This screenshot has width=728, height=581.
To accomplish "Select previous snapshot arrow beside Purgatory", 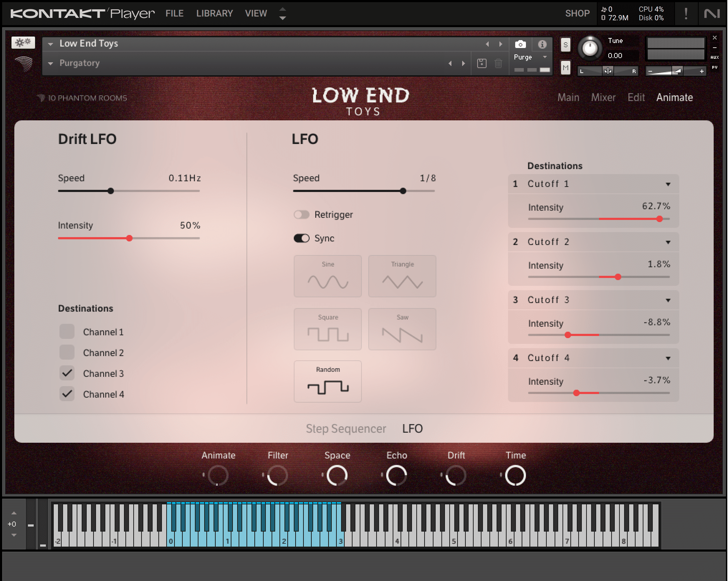I will (450, 63).
